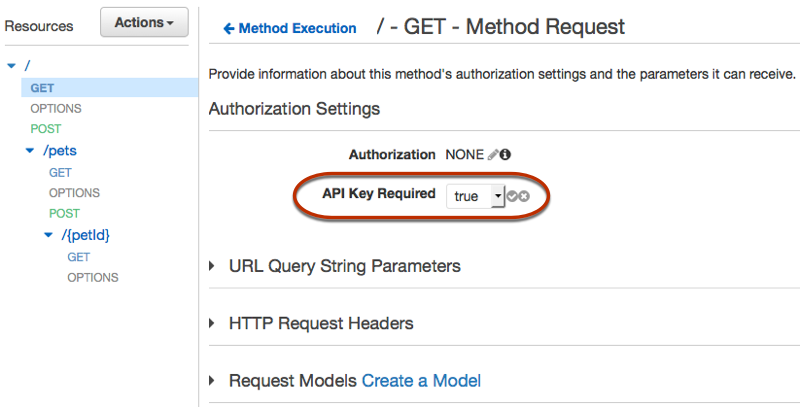Screen dimensions: 800x407
Task: Click the Create a Model link
Action: click(x=421, y=381)
